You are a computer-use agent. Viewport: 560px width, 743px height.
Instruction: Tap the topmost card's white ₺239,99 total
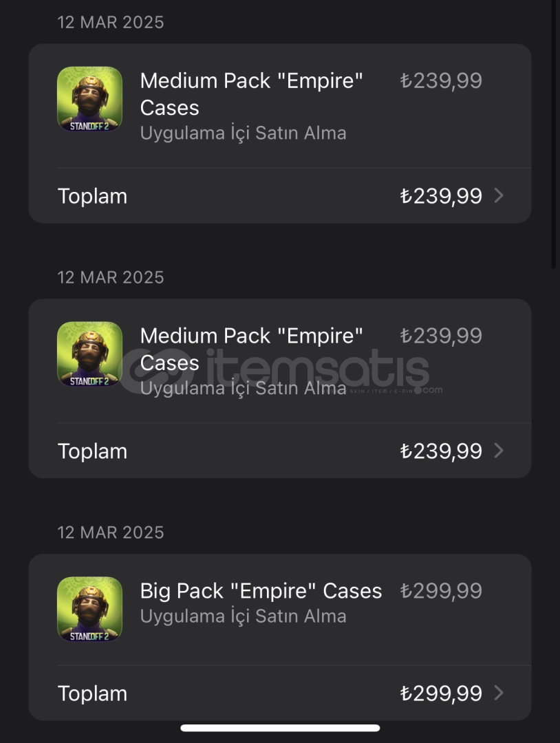441,195
